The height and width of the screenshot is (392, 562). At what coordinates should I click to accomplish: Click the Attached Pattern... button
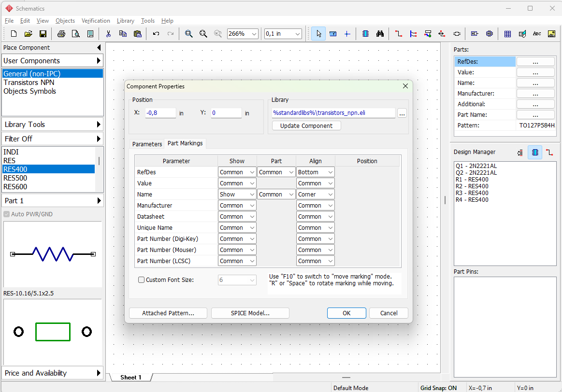click(168, 313)
